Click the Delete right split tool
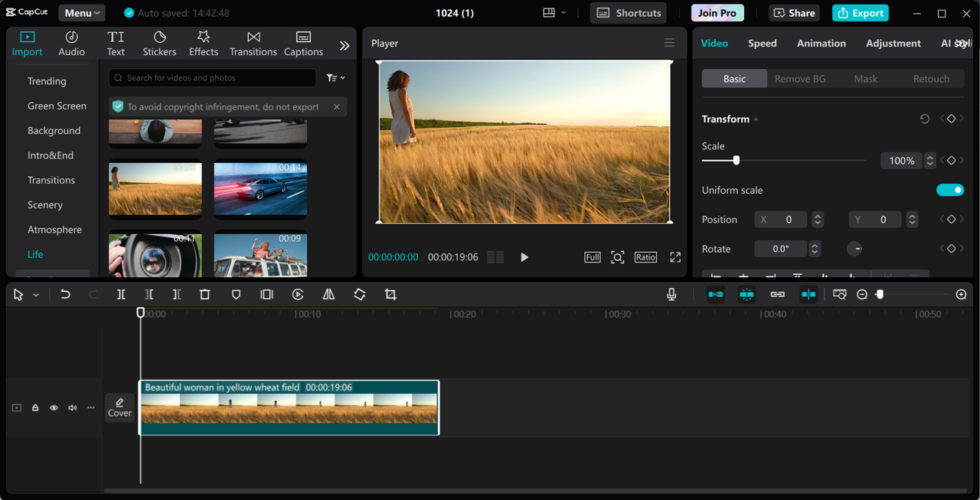This screenshot has height=500, width=980. tap(177, 294)
